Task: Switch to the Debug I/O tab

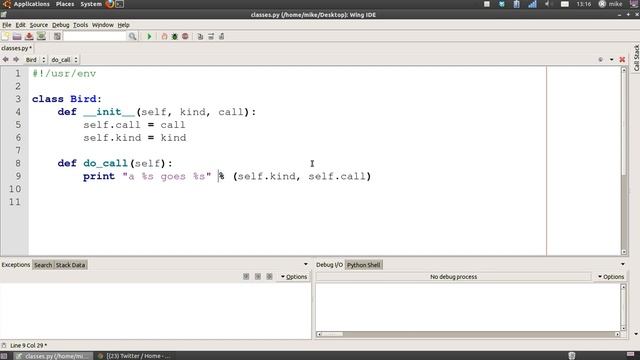Action: 329,264
